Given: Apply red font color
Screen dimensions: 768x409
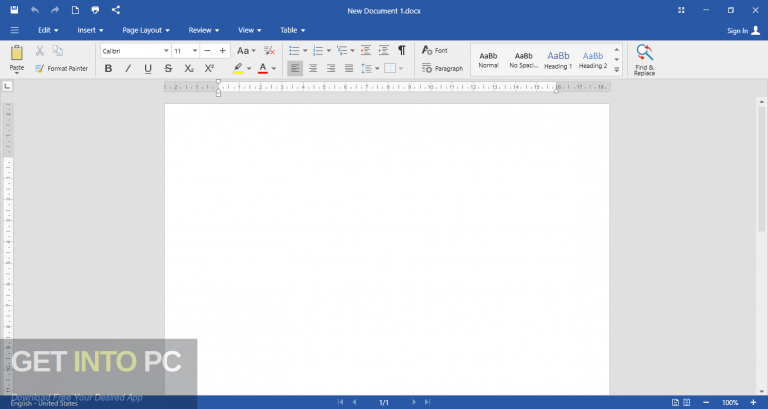Looking at the screenshot, I should (263, 69).
